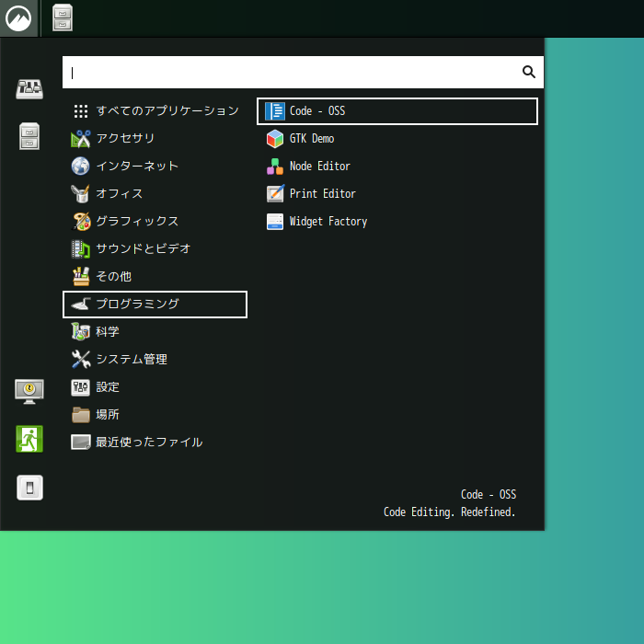Screen dimensions: 644x644
Task: Open file cabinet launcher in top panel
Action: [x=63, y=17]
